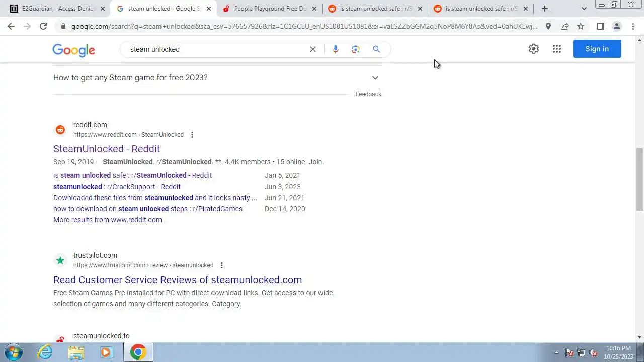Open three-dot options for trustpilot.com result
Viewport: 644px width, 362px height.
222,265
